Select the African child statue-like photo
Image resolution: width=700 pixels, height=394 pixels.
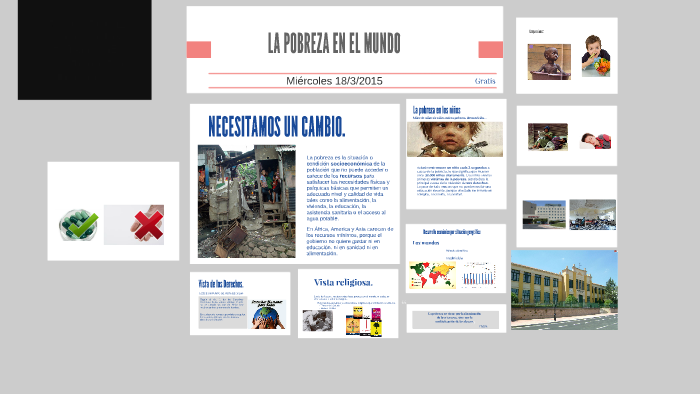[x=549, y=62]
